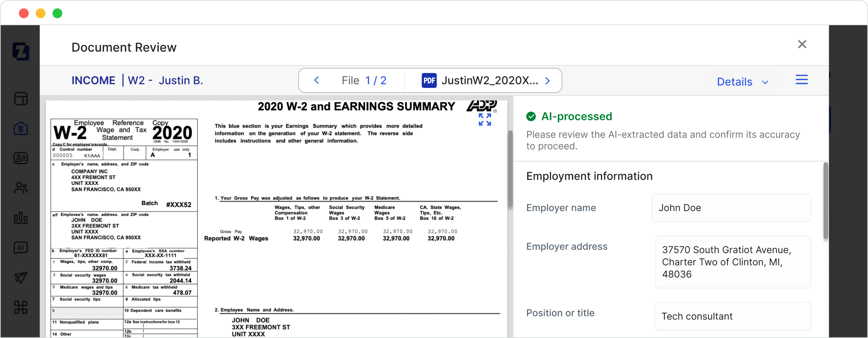Screen dimensions: 868x338
Task: Open the team members icon in the sidebar
Action: [21, 188]
